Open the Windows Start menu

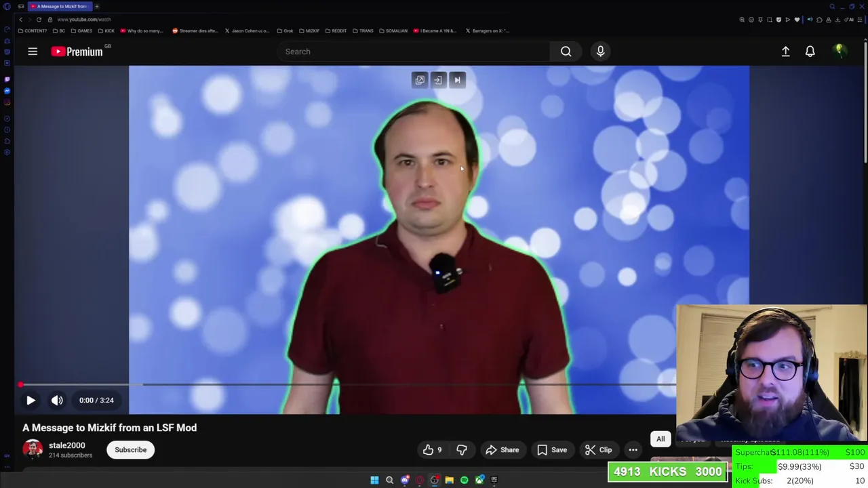coord(374,480)
